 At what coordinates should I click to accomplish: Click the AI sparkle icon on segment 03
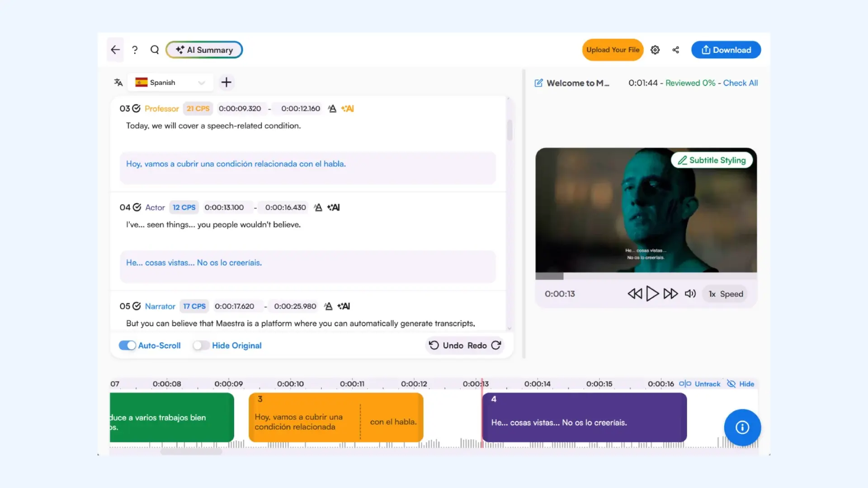pos(348,108)
